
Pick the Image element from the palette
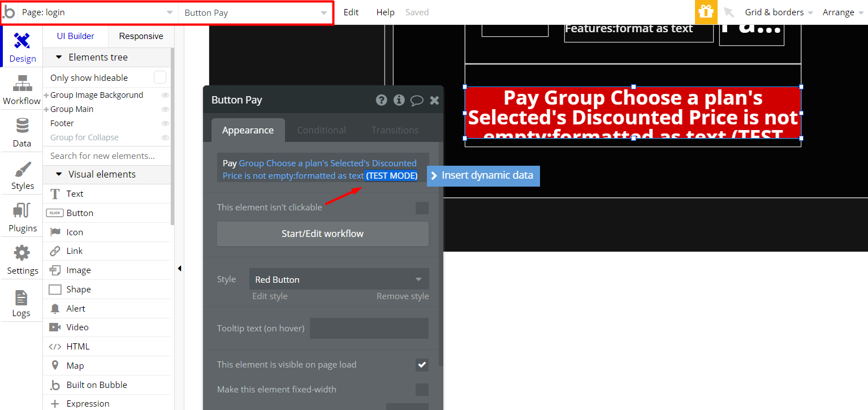tap(107, 270)
